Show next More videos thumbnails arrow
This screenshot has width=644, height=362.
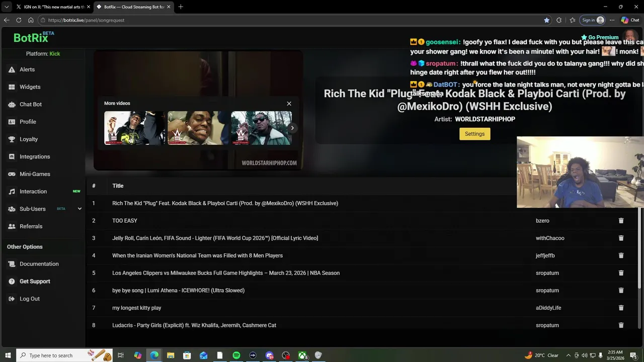(x=292, y=128)
